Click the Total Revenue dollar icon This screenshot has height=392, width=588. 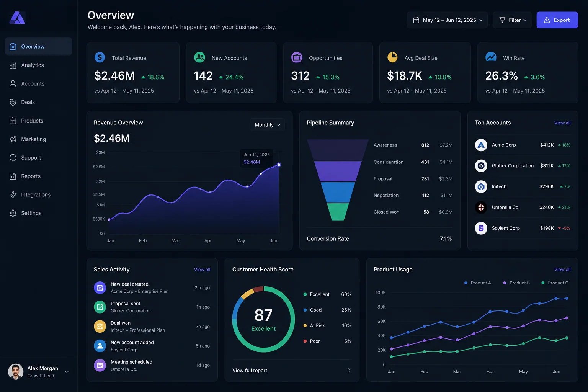click(x=100, y=57)
